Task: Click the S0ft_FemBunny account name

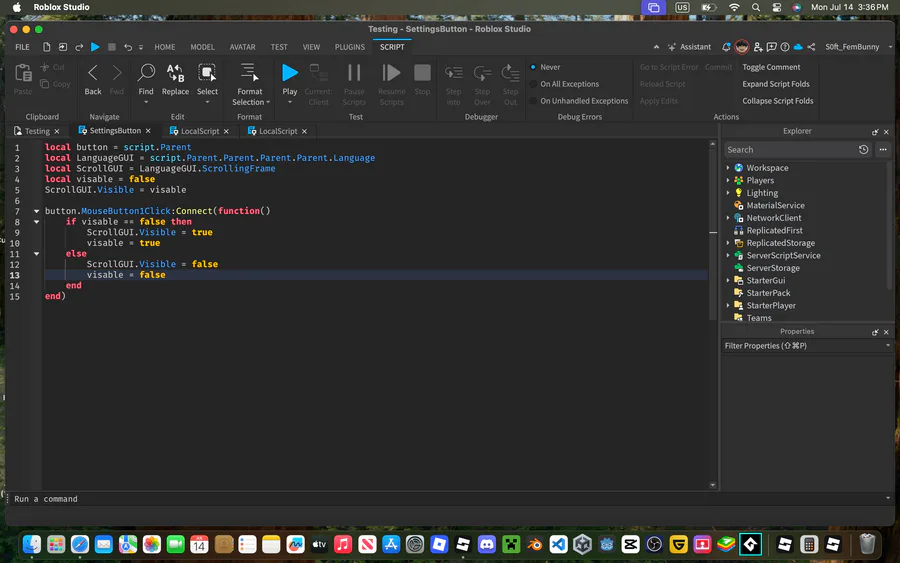Action: 852,47
